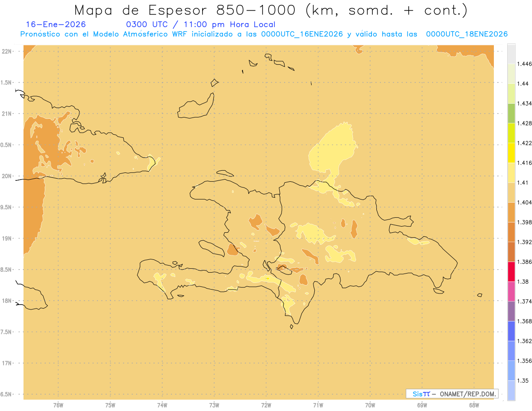Click the pink legend swatch above 1.374
This screenshot has height=411, width=532.
pos(511,291)
